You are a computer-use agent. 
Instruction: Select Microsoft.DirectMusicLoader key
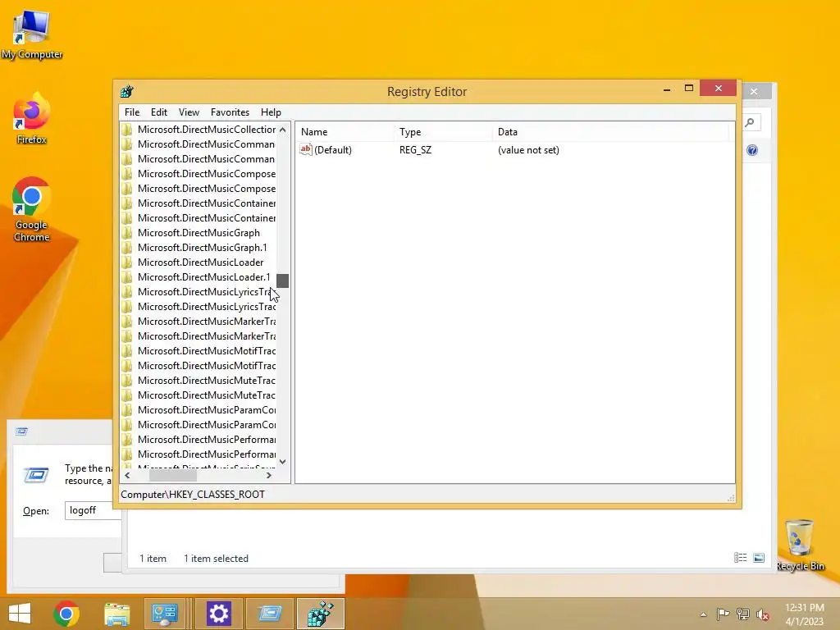200,262
